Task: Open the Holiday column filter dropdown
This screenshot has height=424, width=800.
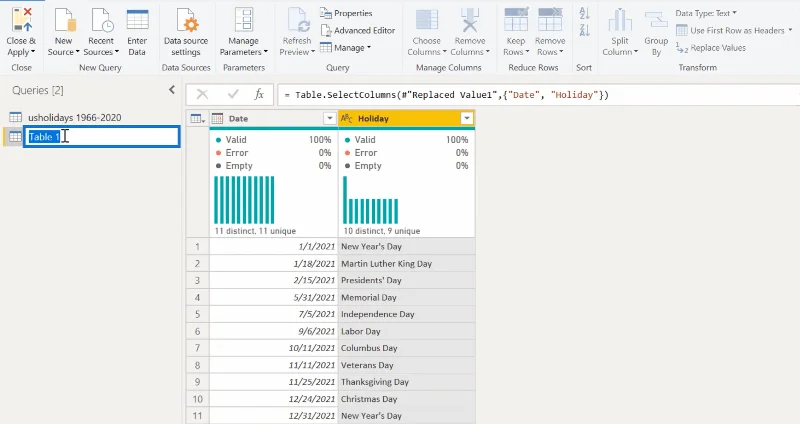Action: point(466,118)
